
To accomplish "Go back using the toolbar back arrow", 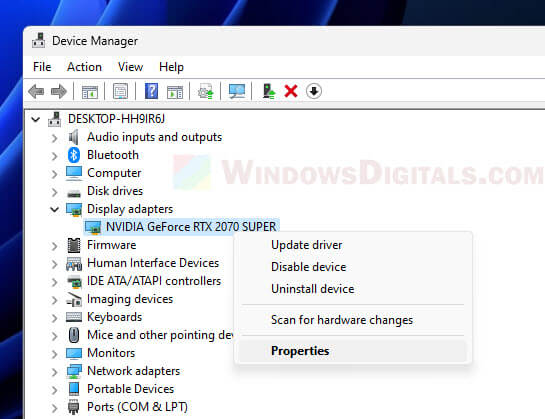I will click(36, 91).
